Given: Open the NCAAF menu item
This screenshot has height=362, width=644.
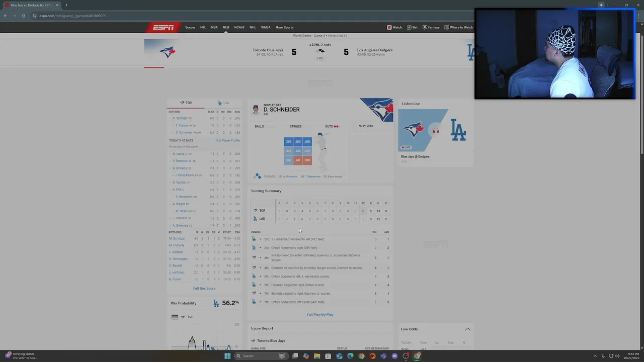Looking at the screenshot, I should pos(239,27).
